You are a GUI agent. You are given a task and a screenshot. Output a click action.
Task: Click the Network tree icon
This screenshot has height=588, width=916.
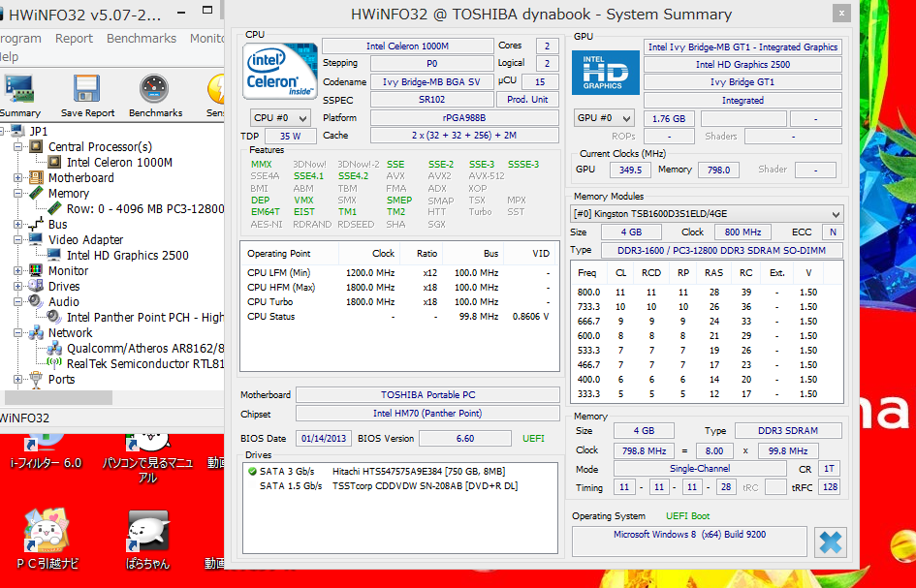[36, 333]
